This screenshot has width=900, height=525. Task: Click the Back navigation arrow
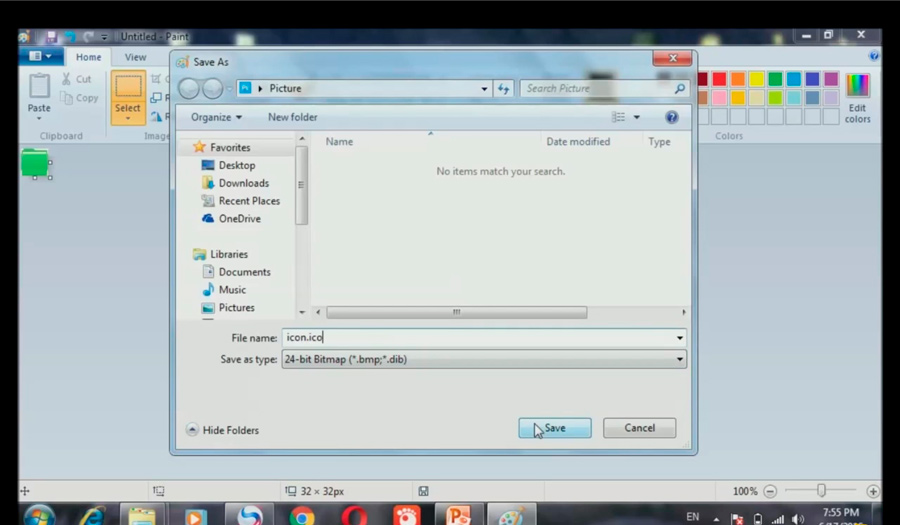pyautogui.click(x=189, y=88)
